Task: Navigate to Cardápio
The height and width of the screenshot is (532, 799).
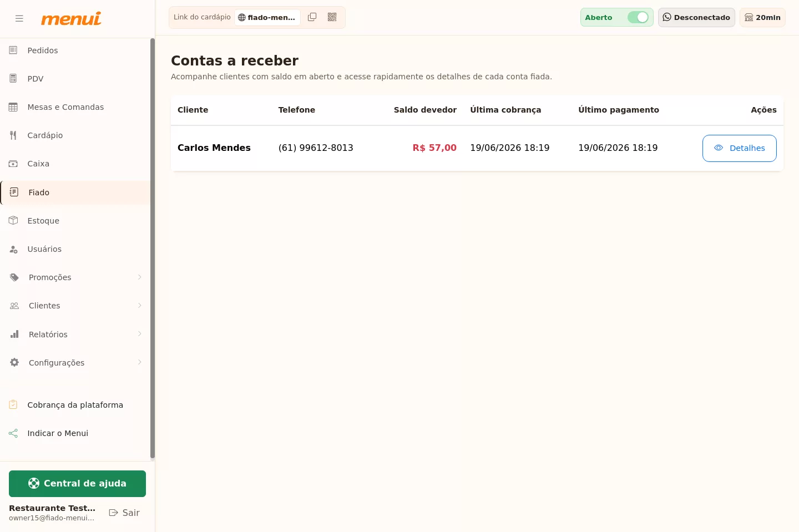Action: pyautogui.click(x=75, y=135)
